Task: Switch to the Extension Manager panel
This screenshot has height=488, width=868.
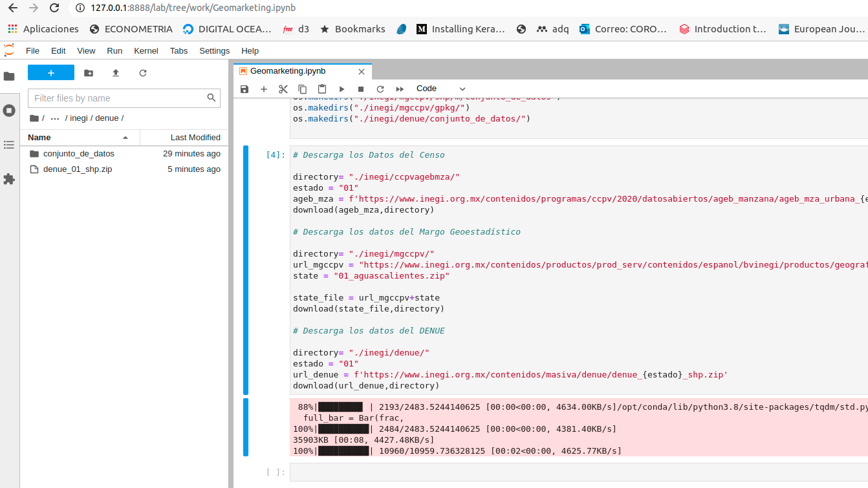Action: click(x=9, y=179)
